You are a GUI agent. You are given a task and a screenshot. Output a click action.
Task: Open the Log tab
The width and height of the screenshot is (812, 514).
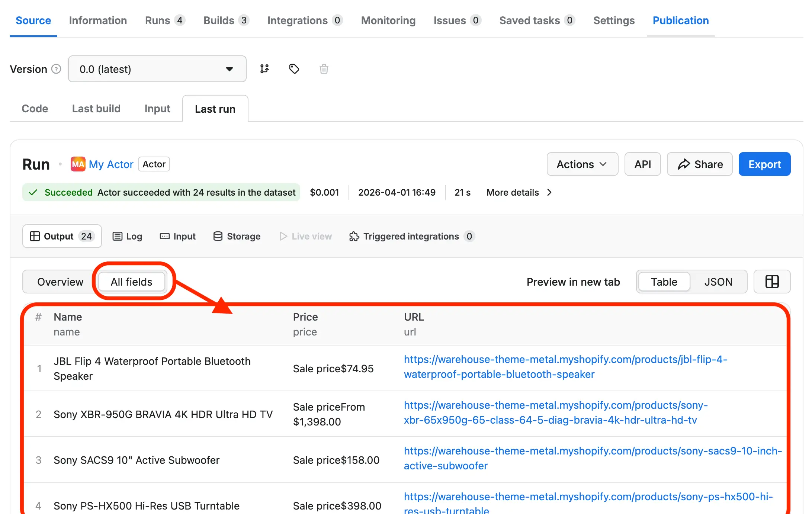click(127, 236)
